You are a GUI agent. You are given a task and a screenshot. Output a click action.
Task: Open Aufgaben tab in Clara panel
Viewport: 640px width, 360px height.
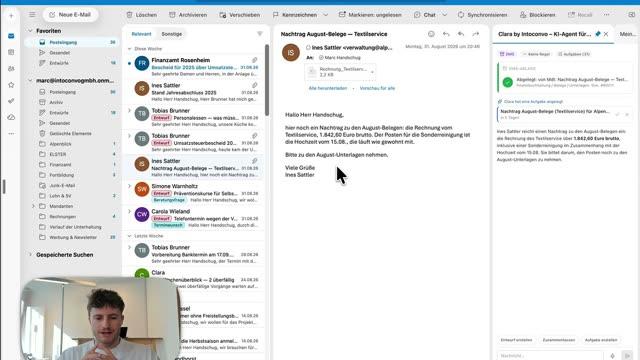pyautogui.click(x=574, y=54)
